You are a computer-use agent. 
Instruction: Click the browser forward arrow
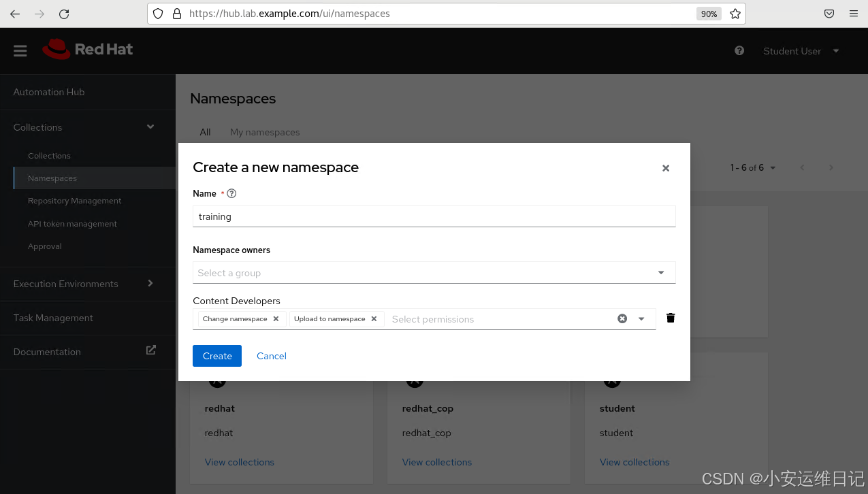point(39,14)
